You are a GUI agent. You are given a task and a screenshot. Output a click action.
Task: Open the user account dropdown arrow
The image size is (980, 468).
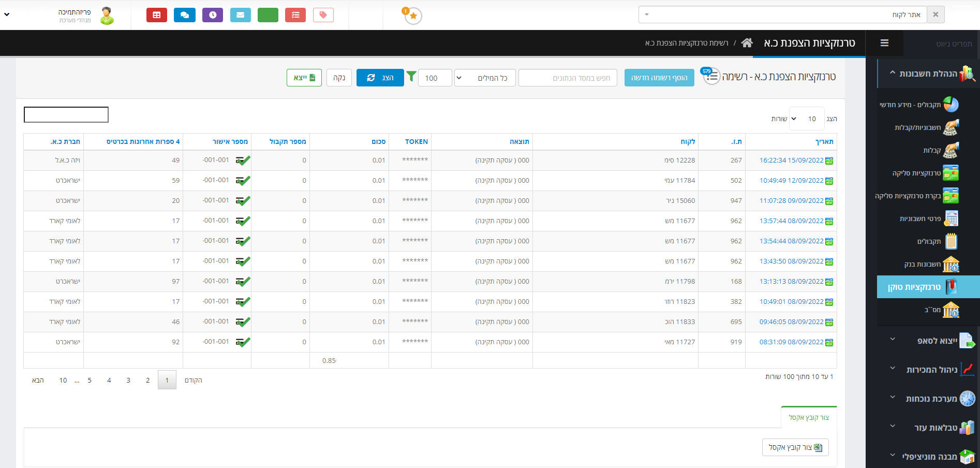(x=7, y=14)
